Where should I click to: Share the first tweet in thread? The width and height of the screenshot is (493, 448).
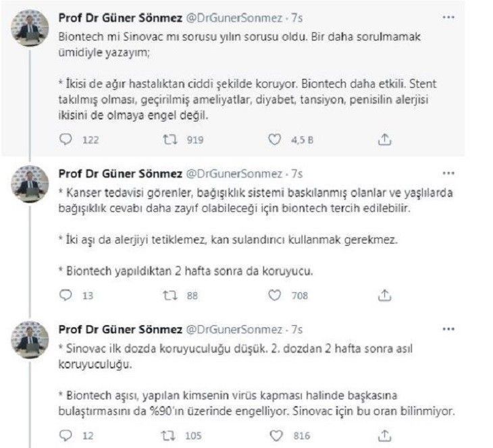click(384, 140)
